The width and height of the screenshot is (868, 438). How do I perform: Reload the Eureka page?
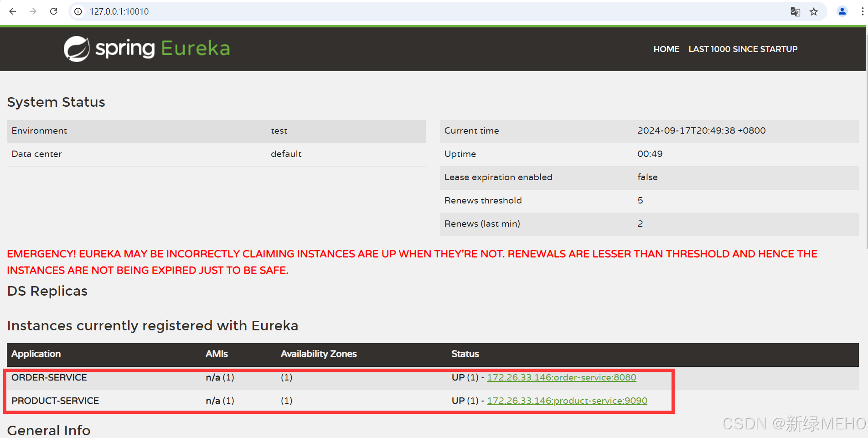coord(53,11)
